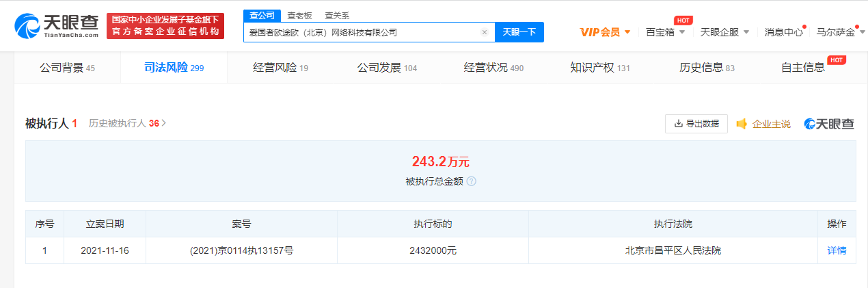Open the 经营状况 tab
The height and width of the screenshot is (288, 868).
(x=493, y=68)
